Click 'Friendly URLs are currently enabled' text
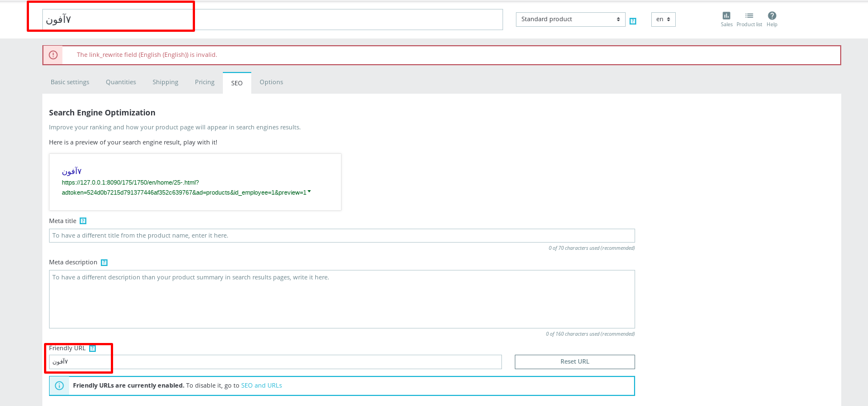The width and height of the screenshot is (868, 406). click(x=129, y=385)
